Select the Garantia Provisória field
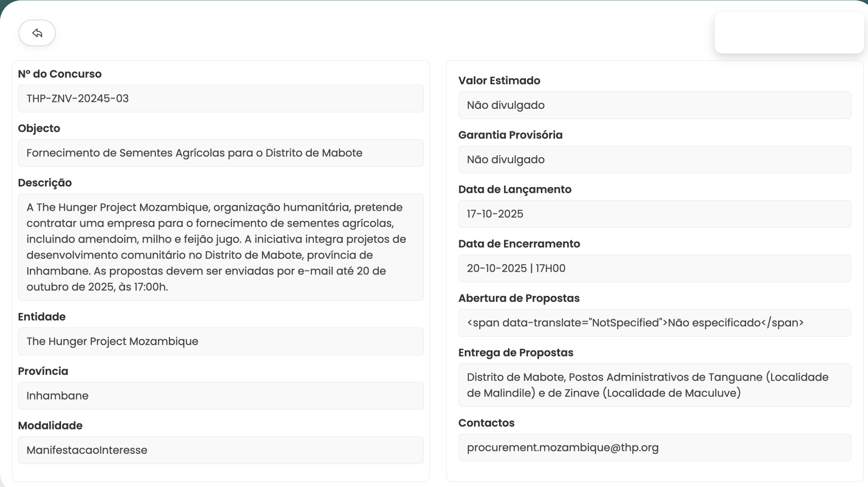Image resolution: width=868 pixels, height=487 pixels. click(x=655, y=160)
